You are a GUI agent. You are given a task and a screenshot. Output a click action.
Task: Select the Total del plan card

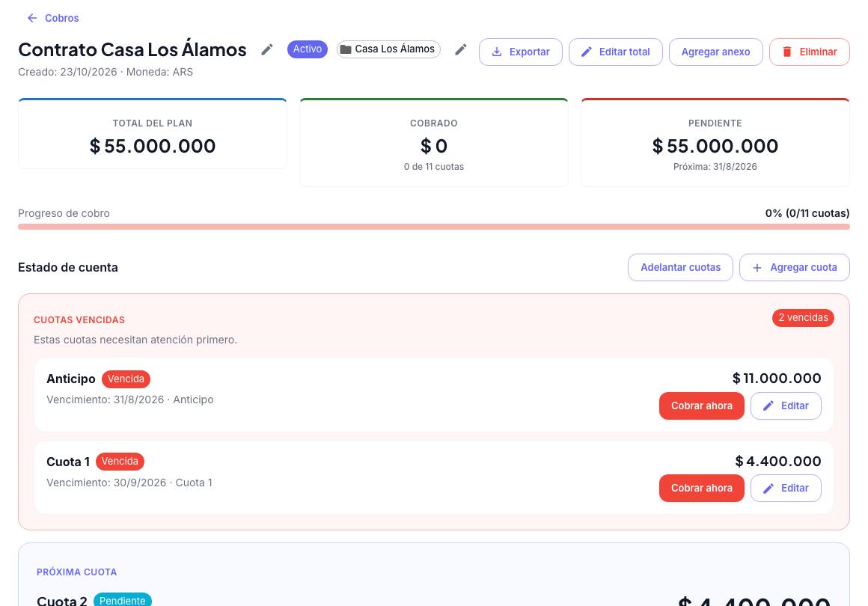[x=152, y=133]
